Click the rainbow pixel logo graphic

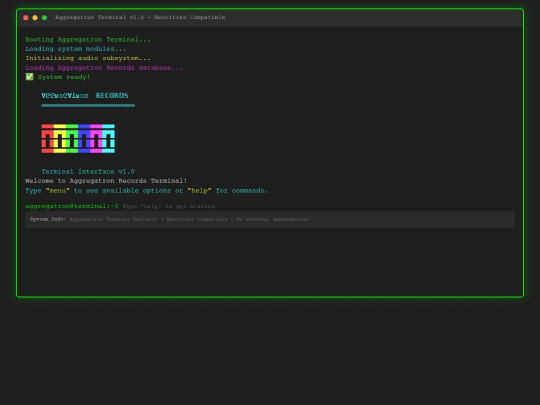coord(78,138)
